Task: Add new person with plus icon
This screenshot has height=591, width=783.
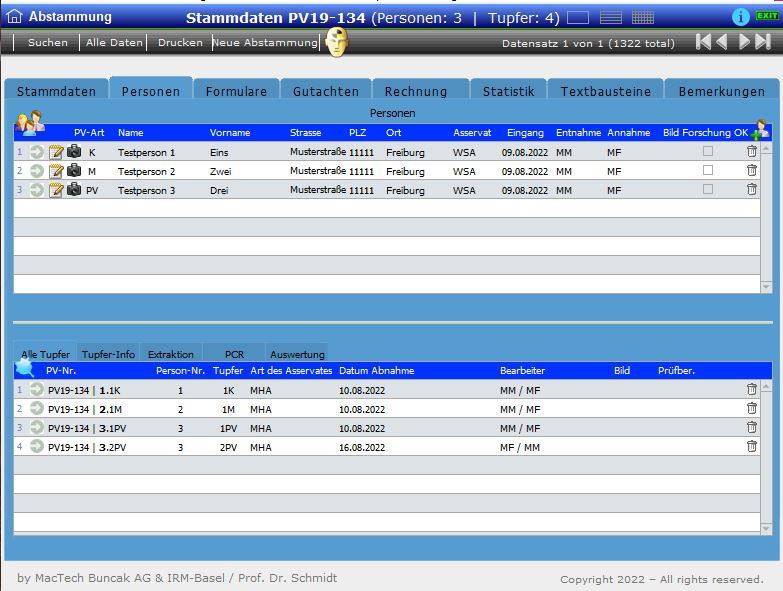Action: [x=760, y=130]
